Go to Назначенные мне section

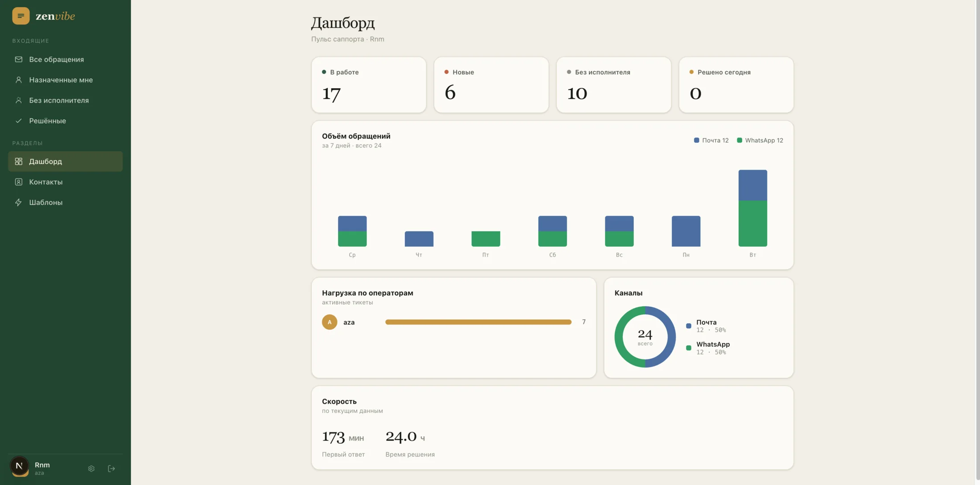click(65, 80)
